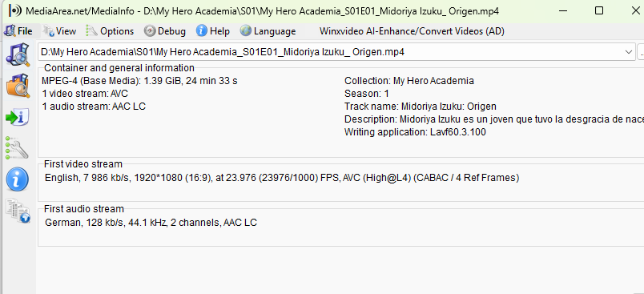Open the Help menu
This screenshot has height=294, width=644.
pyautogui.click(x=213, y=31)
